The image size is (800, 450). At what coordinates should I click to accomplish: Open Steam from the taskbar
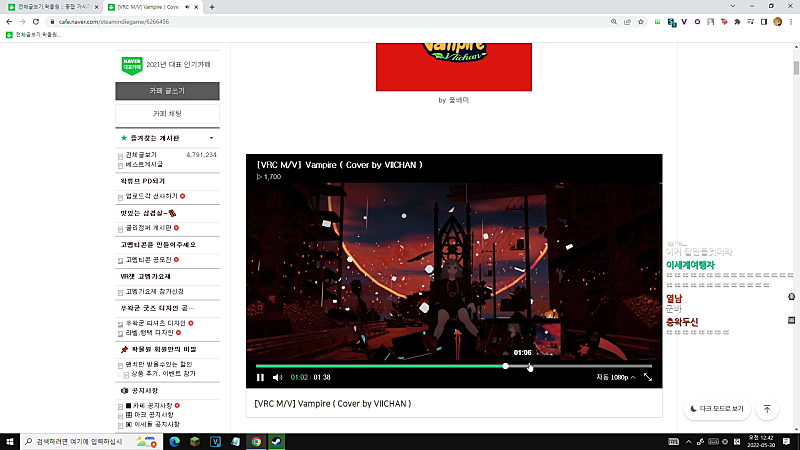[x=277, y=442]
